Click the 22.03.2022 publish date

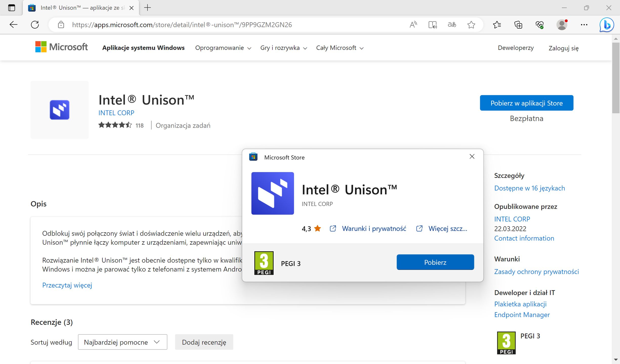pyautogui.click(x=510, y=229)
